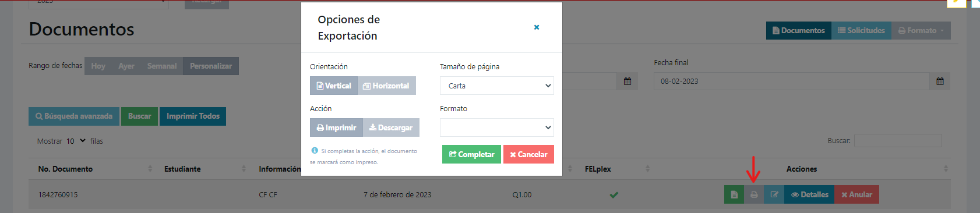Select the Personalizar date range
This screenshot has height=213, width=980.
(211, 66)
